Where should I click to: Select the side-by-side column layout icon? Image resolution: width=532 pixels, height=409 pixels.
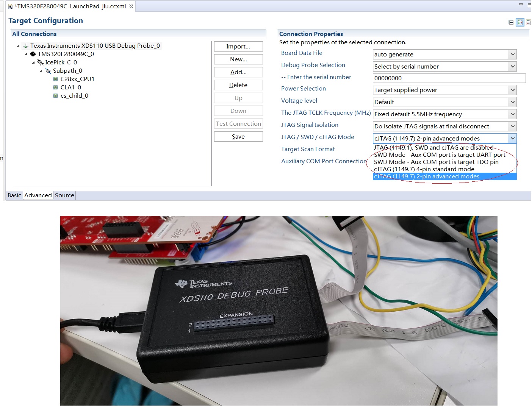click(520, 22)
